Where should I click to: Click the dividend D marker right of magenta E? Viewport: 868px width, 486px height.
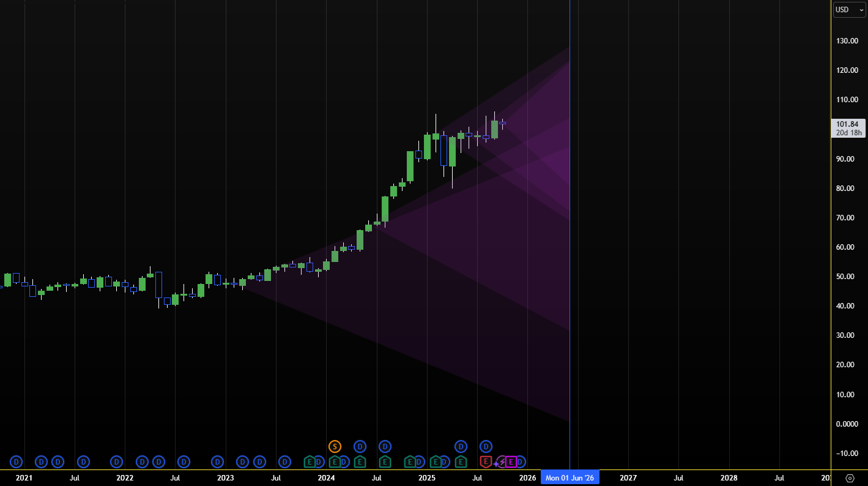(520, 462)
